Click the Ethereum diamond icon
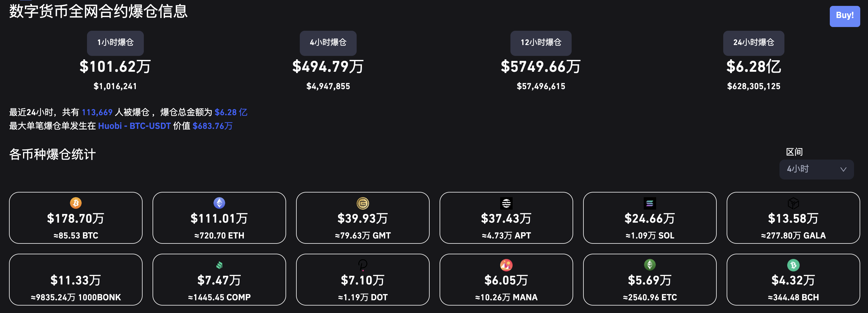 pyautogui.click(x=219, y=203)
